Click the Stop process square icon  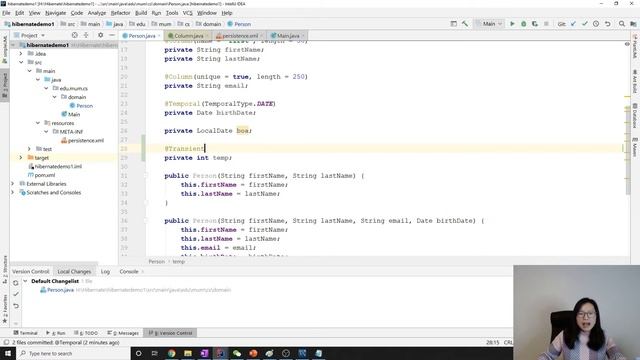point(546,24)
